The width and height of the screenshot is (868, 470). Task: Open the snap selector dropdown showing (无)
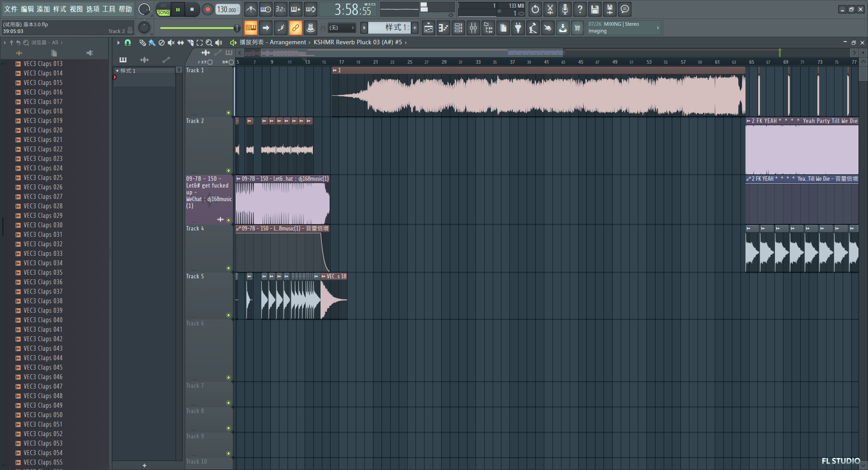pyautogui.click(x=341, y=28)
